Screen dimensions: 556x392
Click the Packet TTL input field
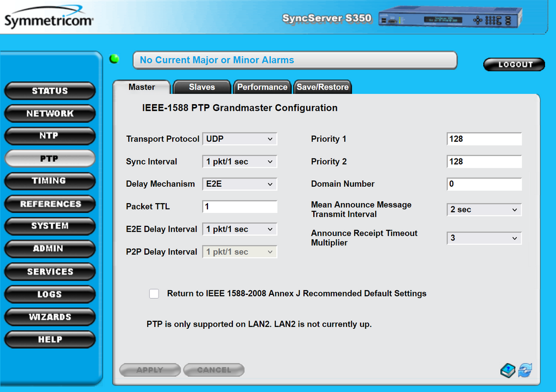pyautogui.click(x=239, y=207)
